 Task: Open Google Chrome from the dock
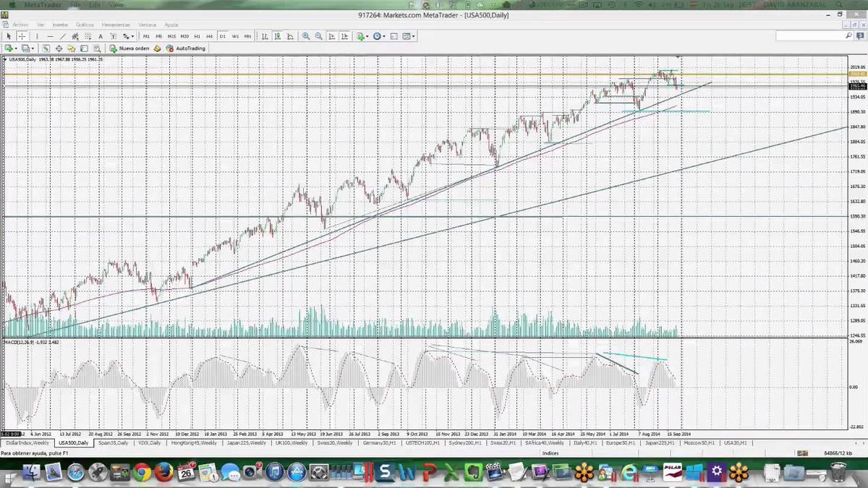[142, 474]
